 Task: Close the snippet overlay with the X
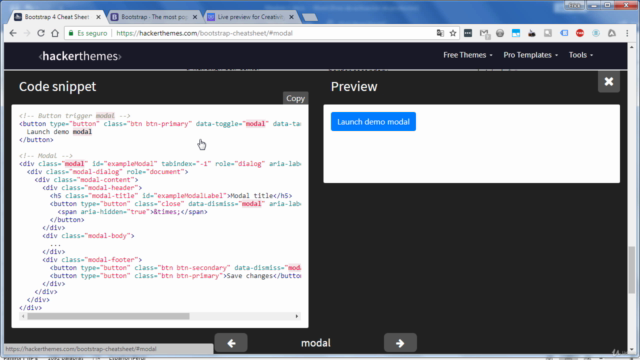[x=609, y=82]
